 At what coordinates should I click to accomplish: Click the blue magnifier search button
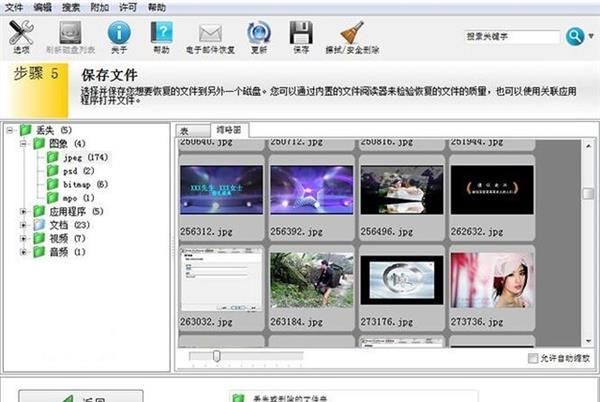click(575, 36)
